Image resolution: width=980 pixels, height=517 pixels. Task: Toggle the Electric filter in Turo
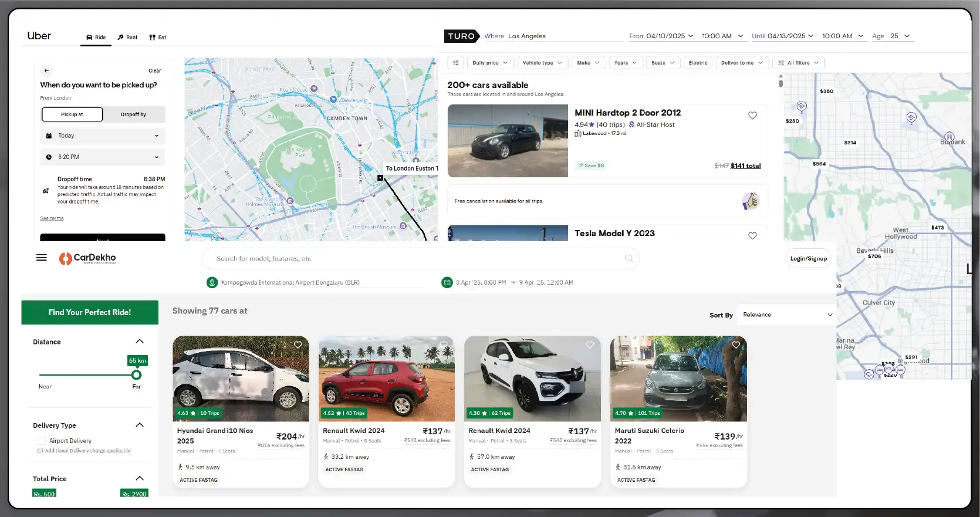pyautogui.click(x=698, y=63)
